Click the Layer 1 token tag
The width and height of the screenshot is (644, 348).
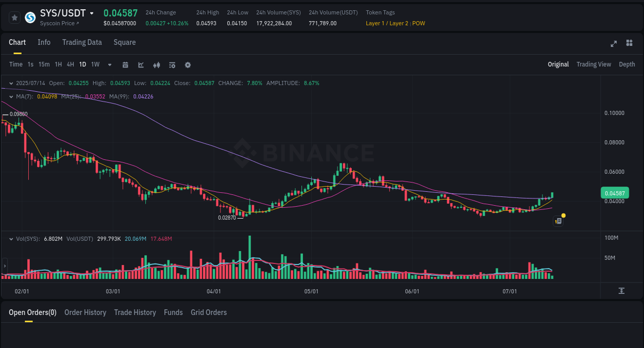click(x=375, y=23)
